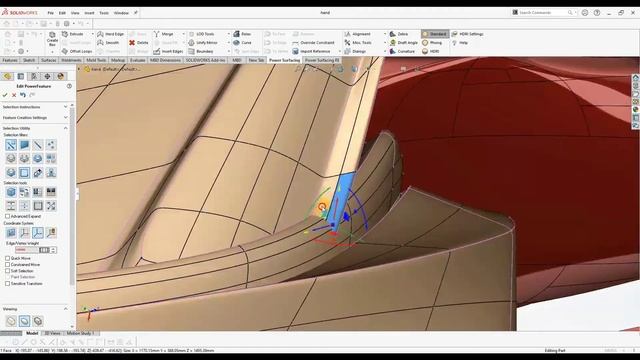The height and width of the screenshot is (360, 640).
Task: Click the Create Box tool
Action: pyautogui.click(x=52, y=39)
